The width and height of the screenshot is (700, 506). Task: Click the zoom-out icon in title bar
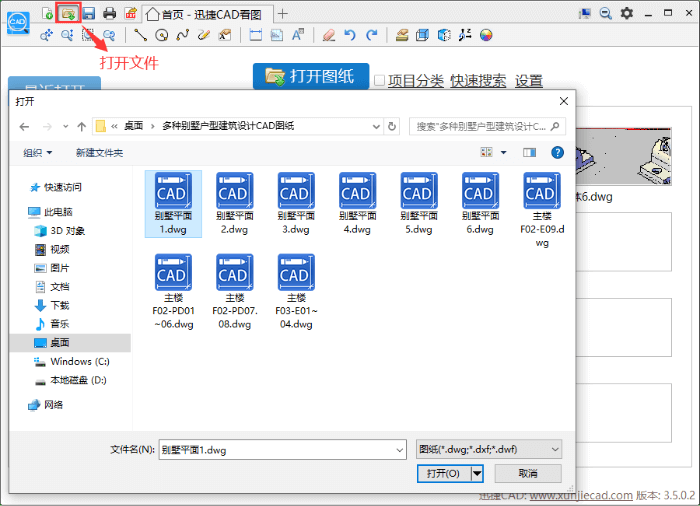pyautogui.click(x=605, y=13)
